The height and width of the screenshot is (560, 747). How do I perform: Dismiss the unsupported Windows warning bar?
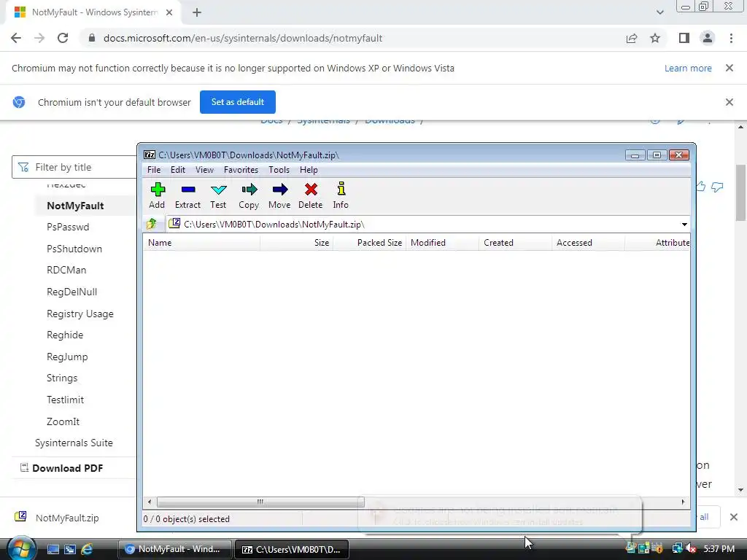pos(729,68)
